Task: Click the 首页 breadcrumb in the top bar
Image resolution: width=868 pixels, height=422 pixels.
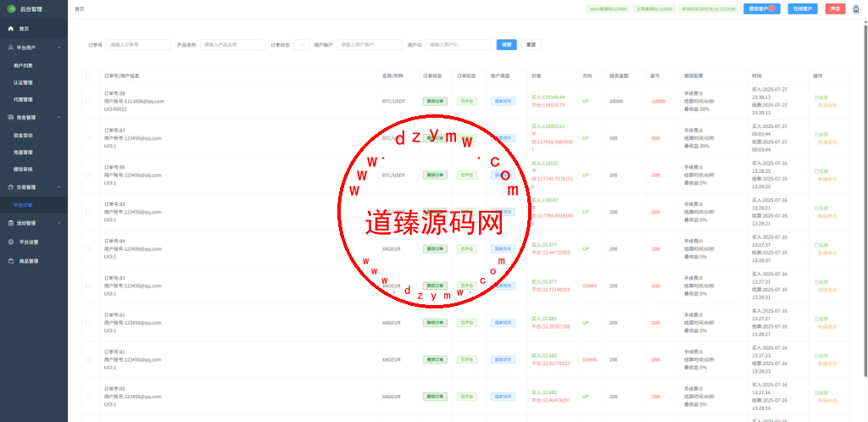Action: pos(79,8)
